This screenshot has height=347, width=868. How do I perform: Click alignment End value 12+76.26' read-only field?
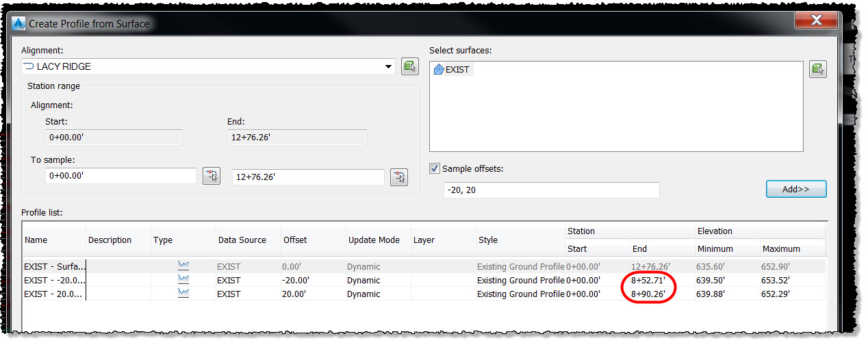297,138
